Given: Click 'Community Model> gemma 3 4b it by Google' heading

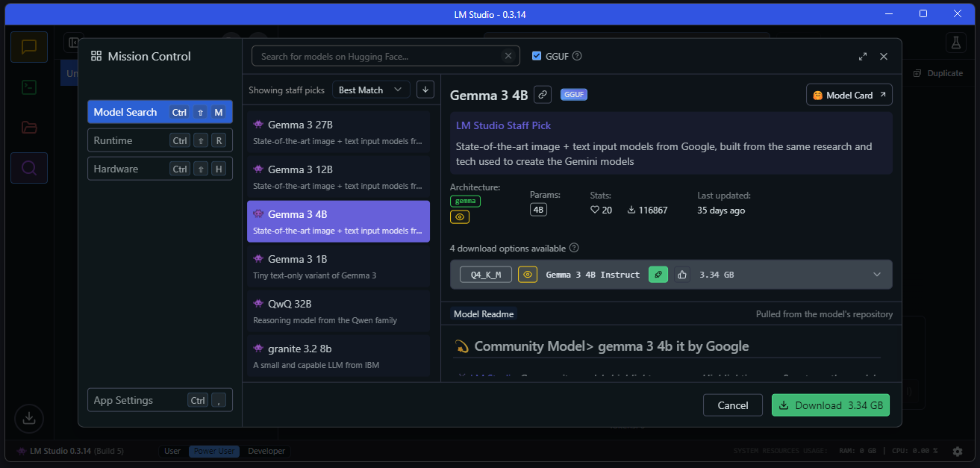Looking at the screenshot, I should click(x=611, y=346).
